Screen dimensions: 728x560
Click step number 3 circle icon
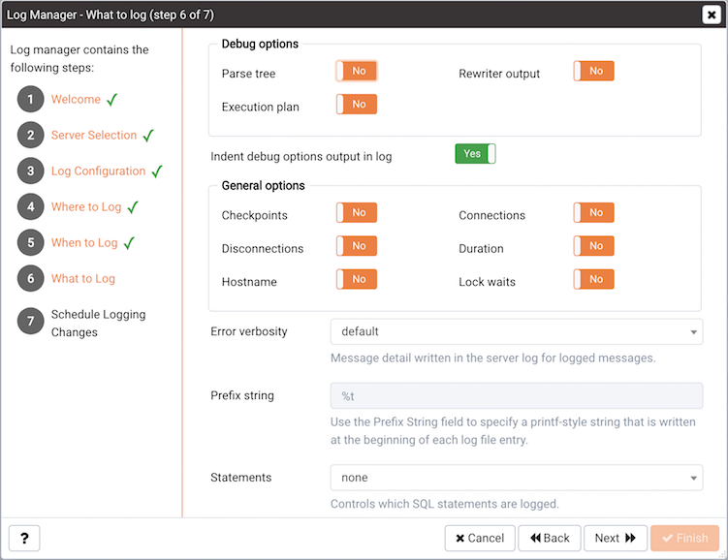point(31,171)
